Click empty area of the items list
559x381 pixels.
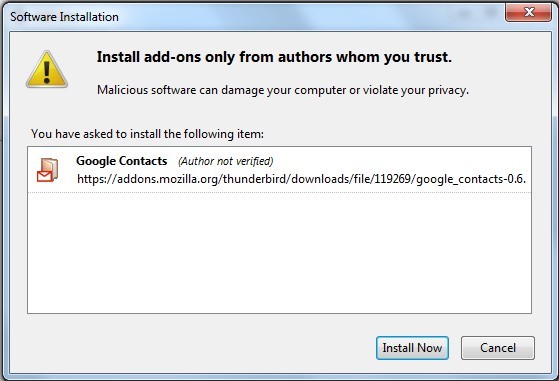click(279, 253)
